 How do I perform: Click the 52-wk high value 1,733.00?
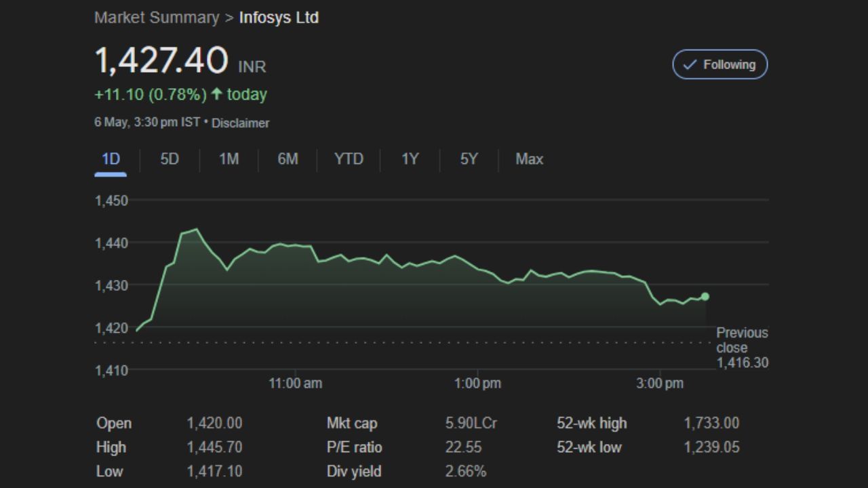coord(711,423)
